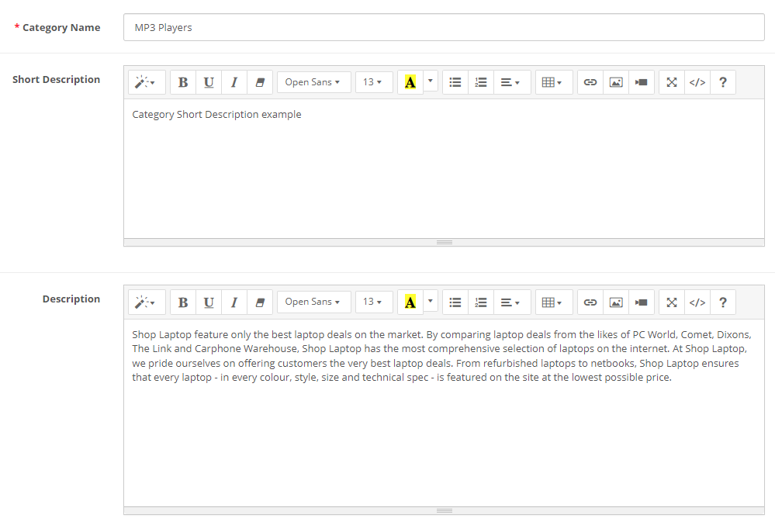Click eraser Remove Font Style in Description toolbar
Viewport: 775px width, 532px height.
[260, 302]
